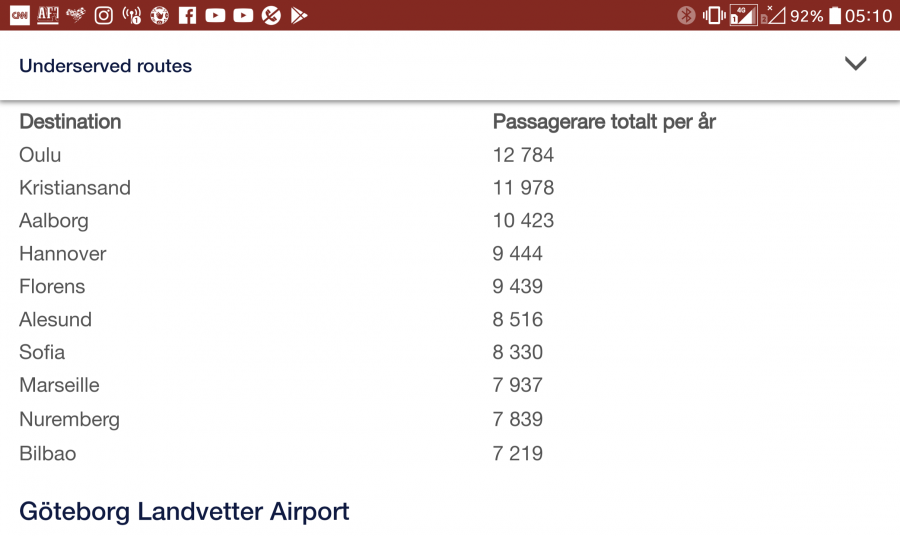Tap the Google Play Store notification icon
Screen dimensions: 900x536
[298, 15]
